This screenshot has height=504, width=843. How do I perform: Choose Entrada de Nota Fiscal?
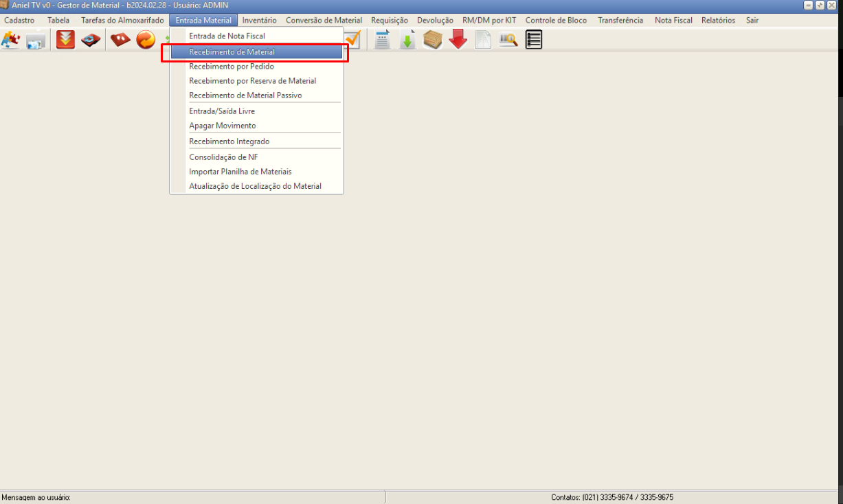tap(227, 36)
